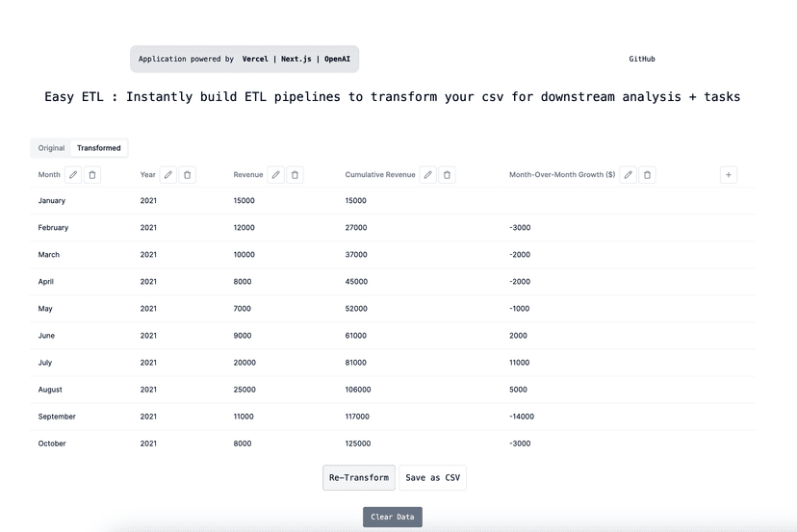Click May's growth value -1000
This screenshot has width=797, height=532.
pyautogui.click(x=520, y=309)
